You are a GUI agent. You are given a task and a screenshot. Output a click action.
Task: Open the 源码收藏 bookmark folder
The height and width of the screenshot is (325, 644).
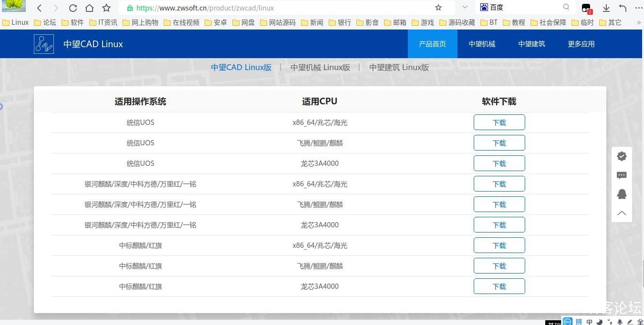tap(457, 22)
